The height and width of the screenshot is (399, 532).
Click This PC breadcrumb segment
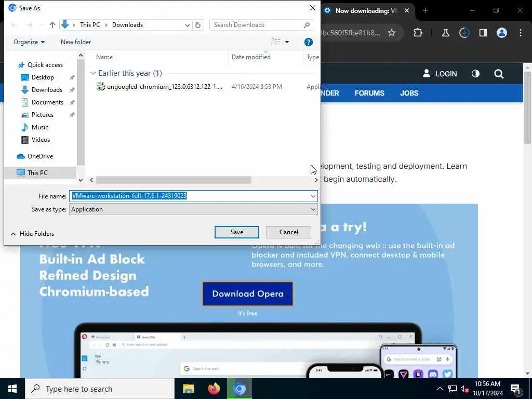(90, 25)
